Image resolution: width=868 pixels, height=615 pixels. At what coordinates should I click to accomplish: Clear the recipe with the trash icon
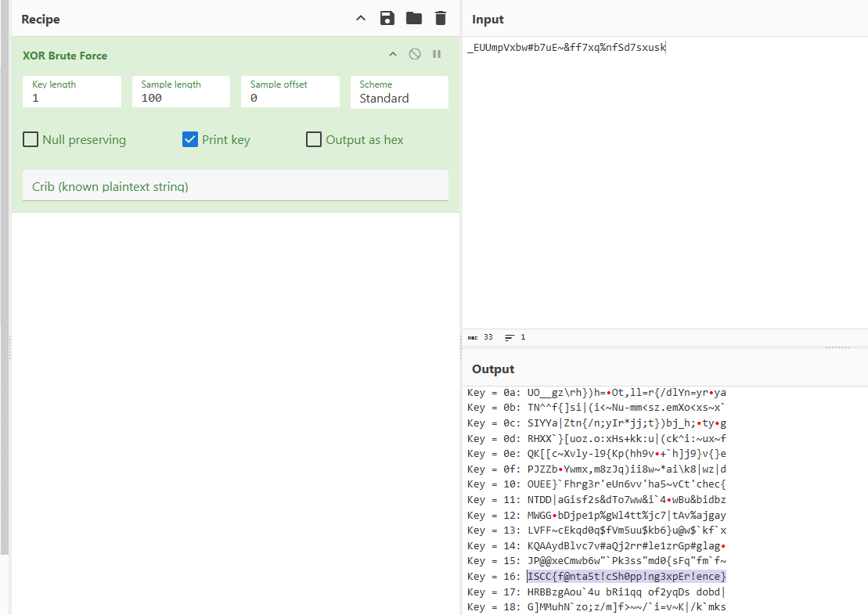pos(441,18)
